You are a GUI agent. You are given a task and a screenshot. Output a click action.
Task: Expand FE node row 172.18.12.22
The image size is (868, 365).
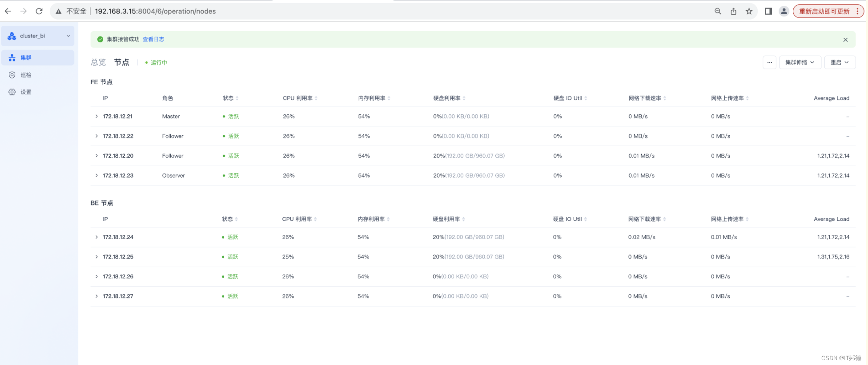coord(96,136)
